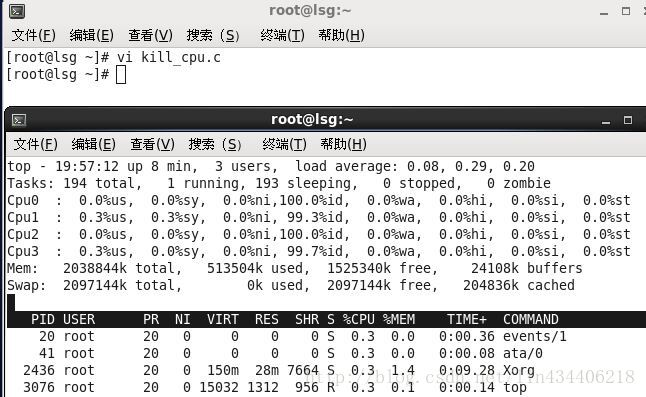
Task: Click the front window title root@lsg:~
Action: [312, 119]
